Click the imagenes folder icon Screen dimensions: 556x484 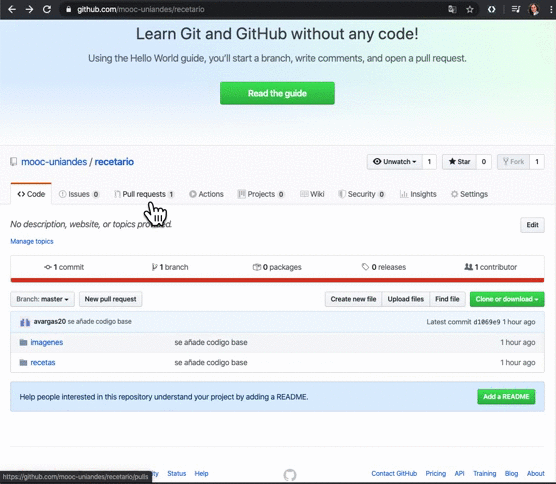23,343
